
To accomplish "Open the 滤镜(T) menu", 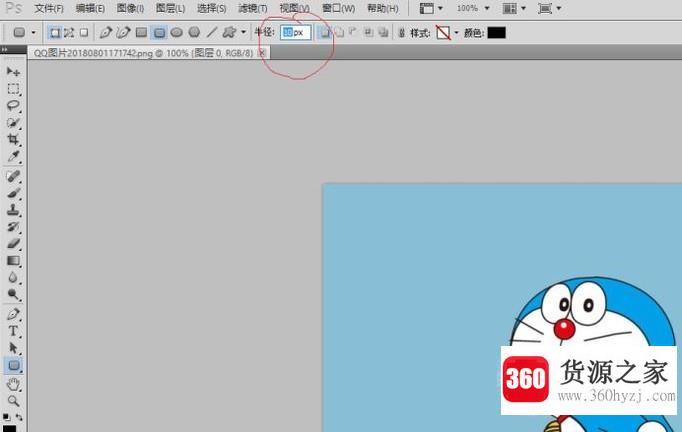I will pos(253,8).
